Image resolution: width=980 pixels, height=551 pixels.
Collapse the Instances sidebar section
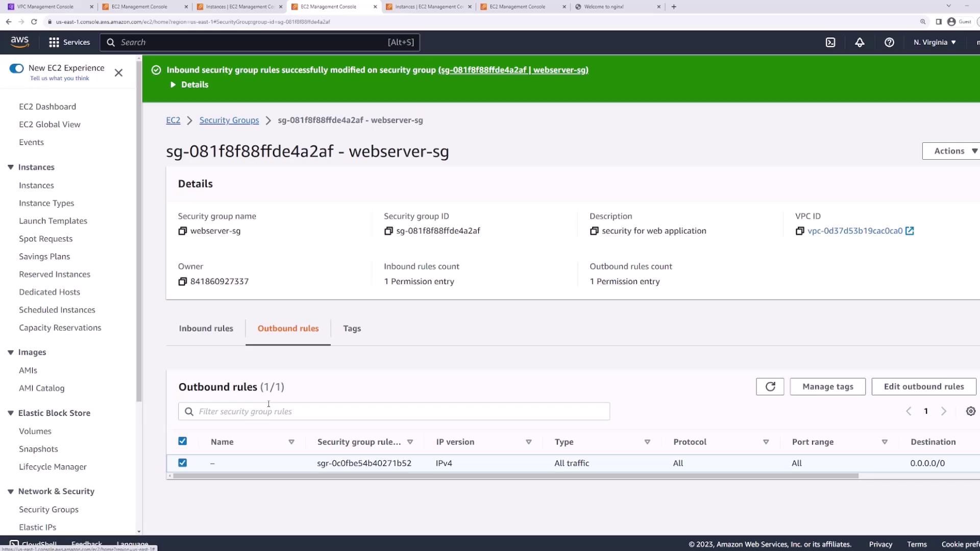point(11,167)
